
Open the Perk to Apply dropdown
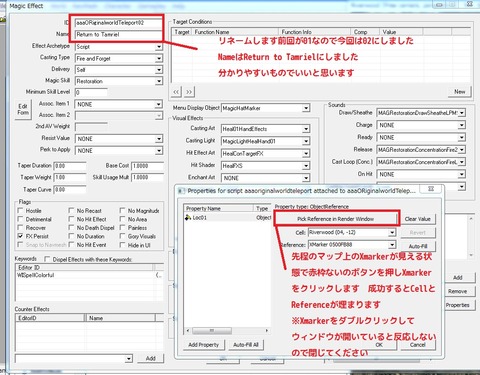(159, 151)
